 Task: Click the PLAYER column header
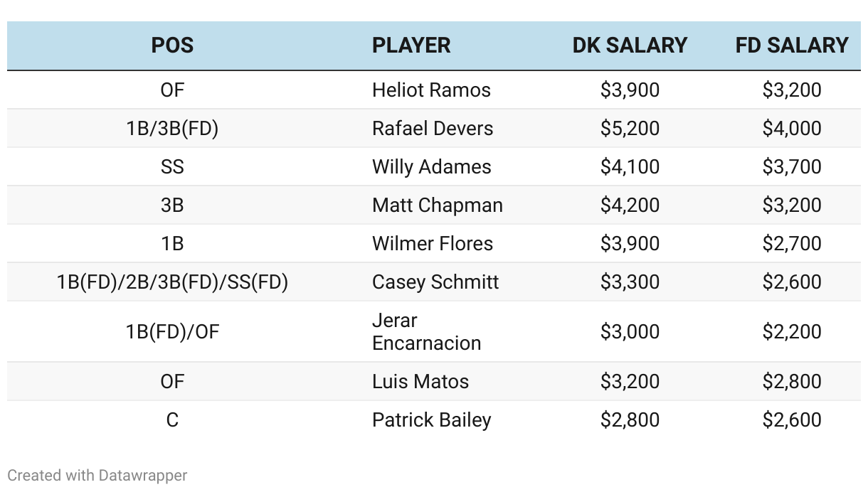tap(411, 46)
